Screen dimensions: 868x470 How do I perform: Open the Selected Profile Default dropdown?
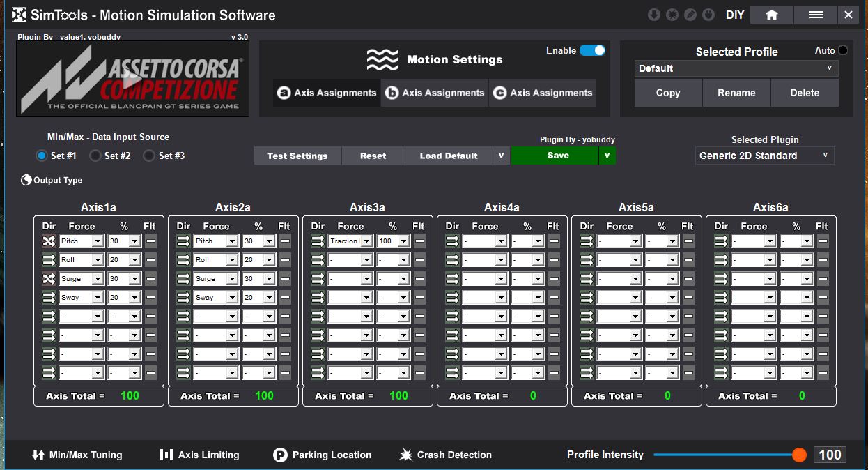(x=736, y=68)
